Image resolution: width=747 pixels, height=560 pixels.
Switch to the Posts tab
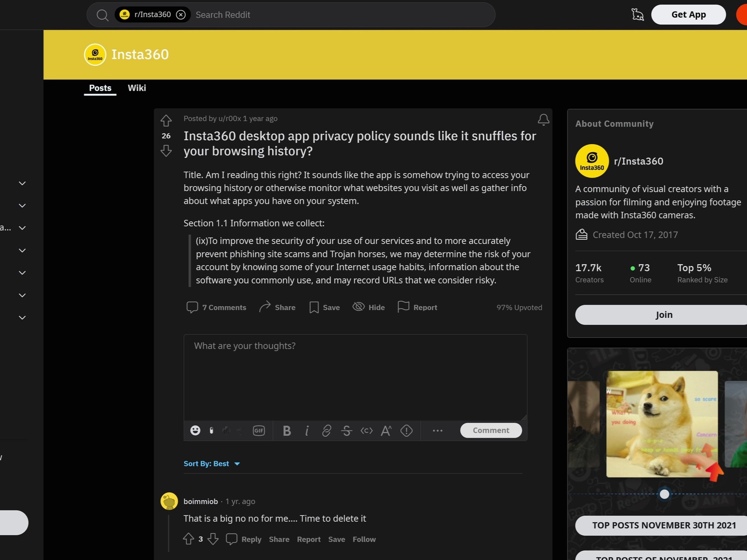[x=100, y=88]
